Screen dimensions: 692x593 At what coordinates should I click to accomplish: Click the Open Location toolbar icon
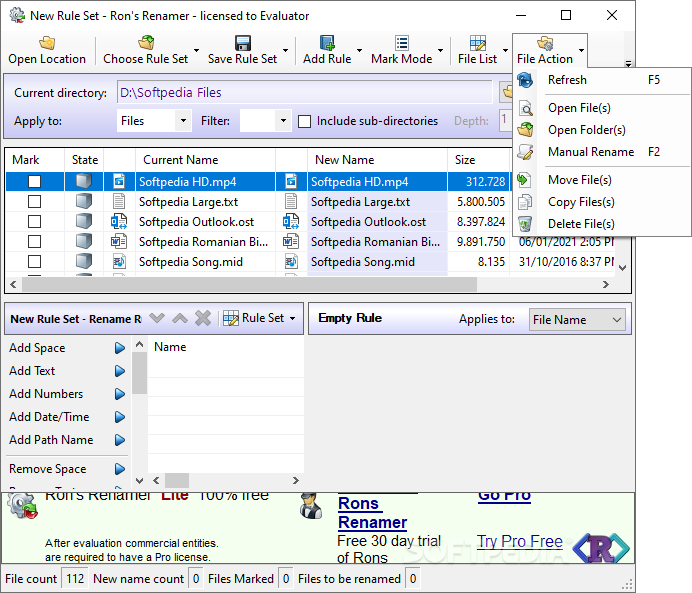tap(47, 43)
